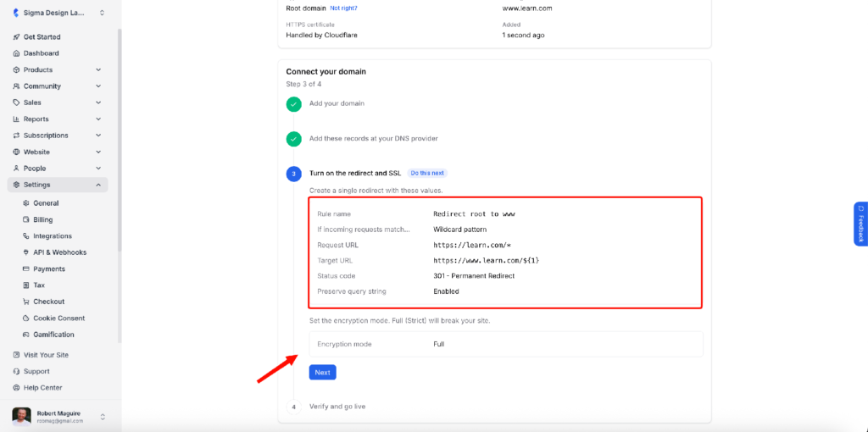Click the Payments card icon
Viewport: 868px width, 432px height.
tap(25, 269)
